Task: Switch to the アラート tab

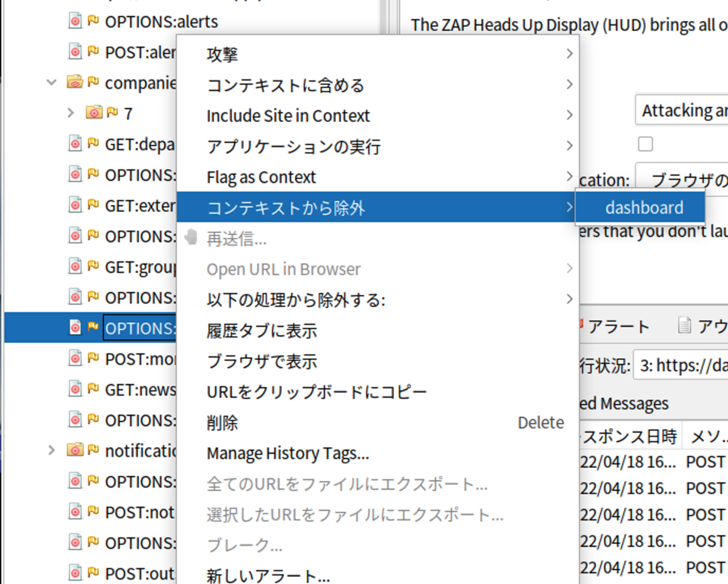Action: (x=614, y=326)
